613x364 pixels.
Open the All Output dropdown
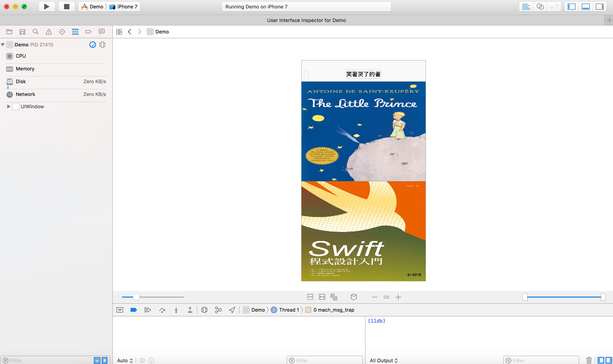[x=384, y=360]
